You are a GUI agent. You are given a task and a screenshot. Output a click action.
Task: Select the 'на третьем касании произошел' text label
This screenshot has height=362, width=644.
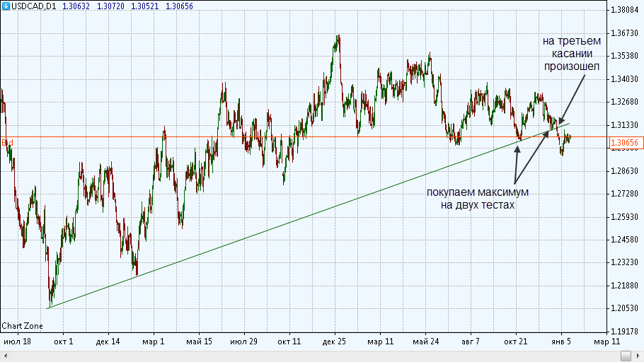tap(572, 54)
